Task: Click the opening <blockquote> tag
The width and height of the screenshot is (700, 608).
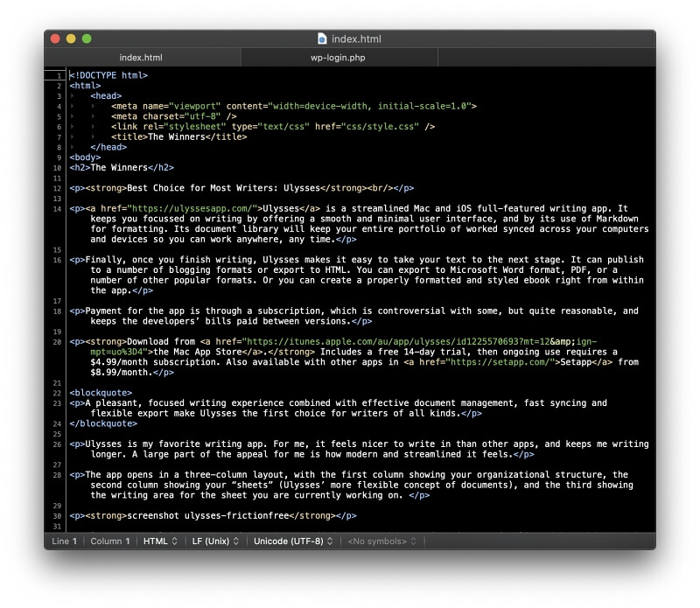Action: 101,393
